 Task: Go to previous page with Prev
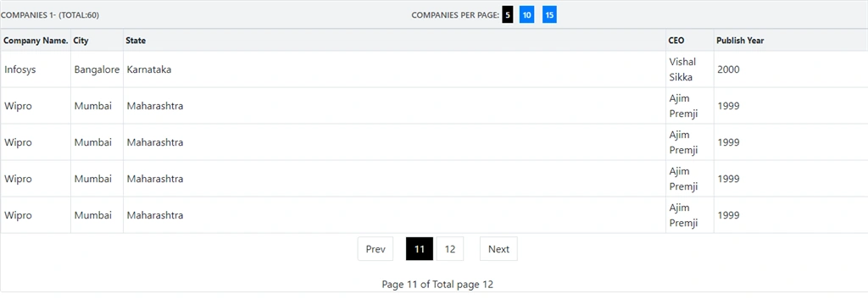(376, 249)
